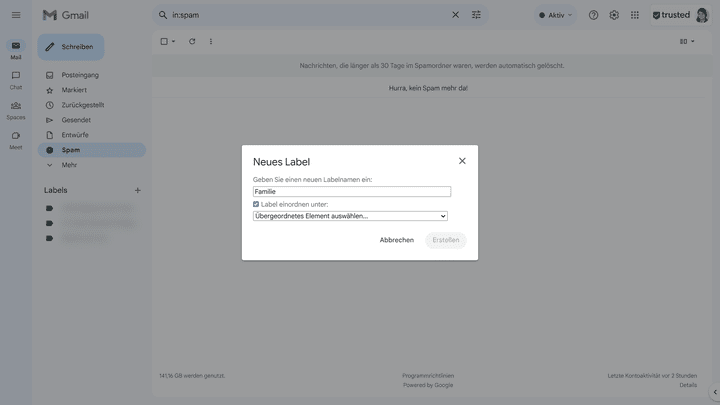Open the select checkbox dropdown arrow
This screenshot has width=720, height=405.
pos(174,41)
